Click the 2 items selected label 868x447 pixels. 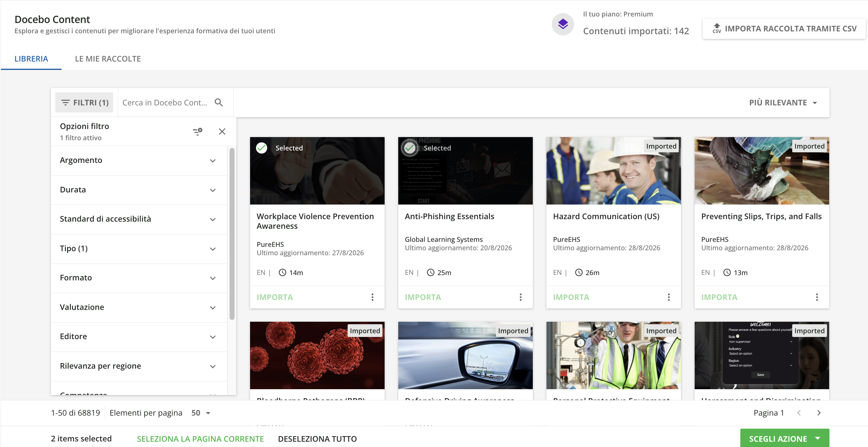pos(81,439)
